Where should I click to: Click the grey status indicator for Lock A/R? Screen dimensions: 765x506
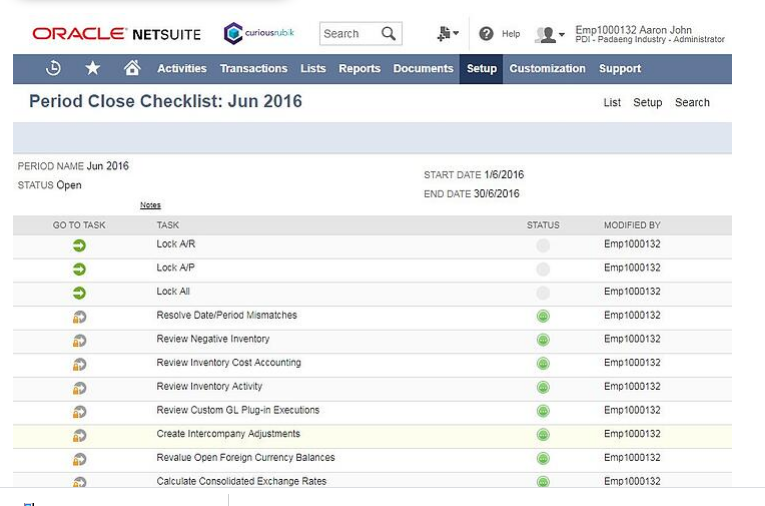[x=543, y=245]
